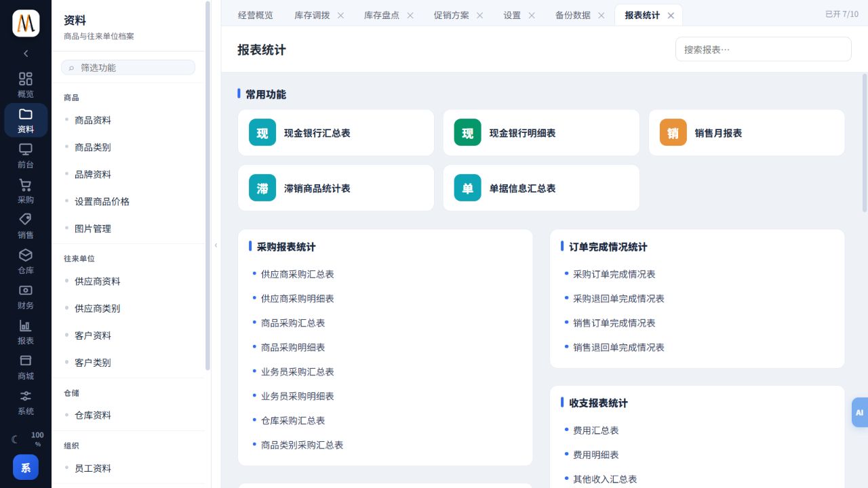Click the main content vertical scrollbar
The image size is (868, 488).
point(865,142)
